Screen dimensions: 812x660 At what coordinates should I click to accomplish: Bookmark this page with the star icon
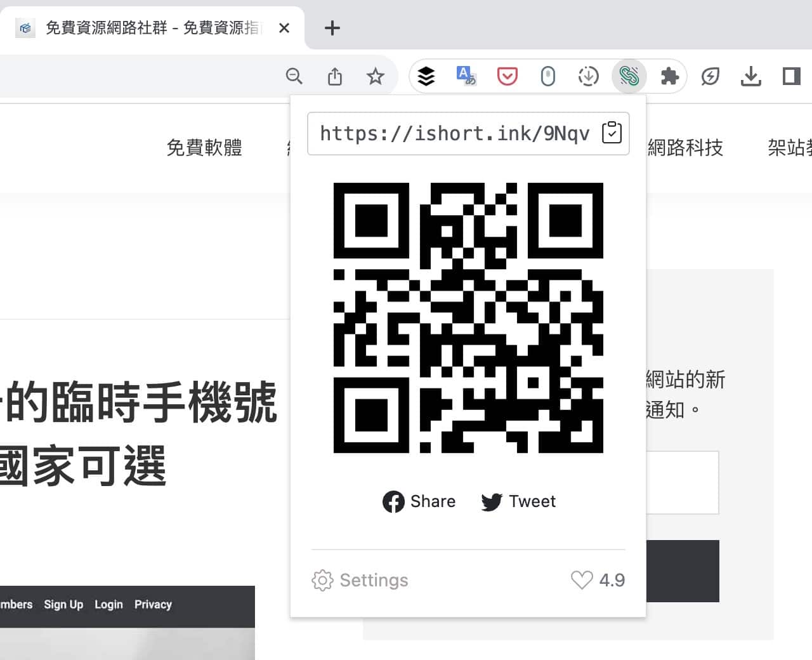pyautogui.click(x=376, y=77)
